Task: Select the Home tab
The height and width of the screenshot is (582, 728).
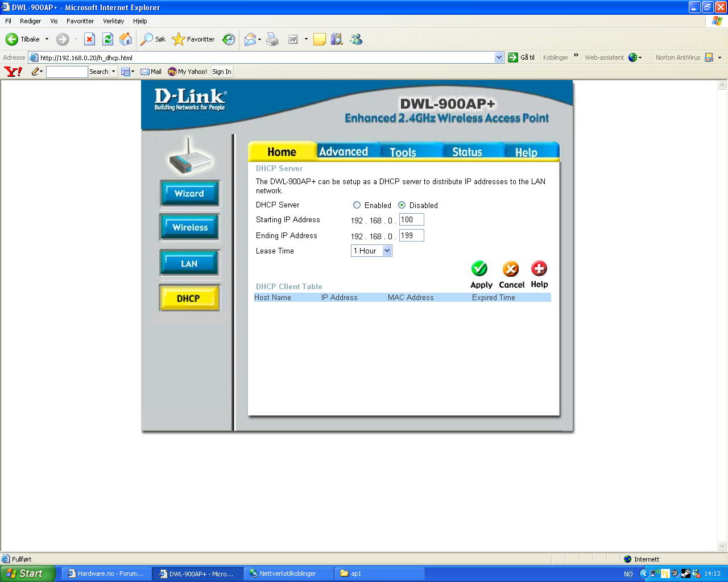Action: tap(282, 152)
